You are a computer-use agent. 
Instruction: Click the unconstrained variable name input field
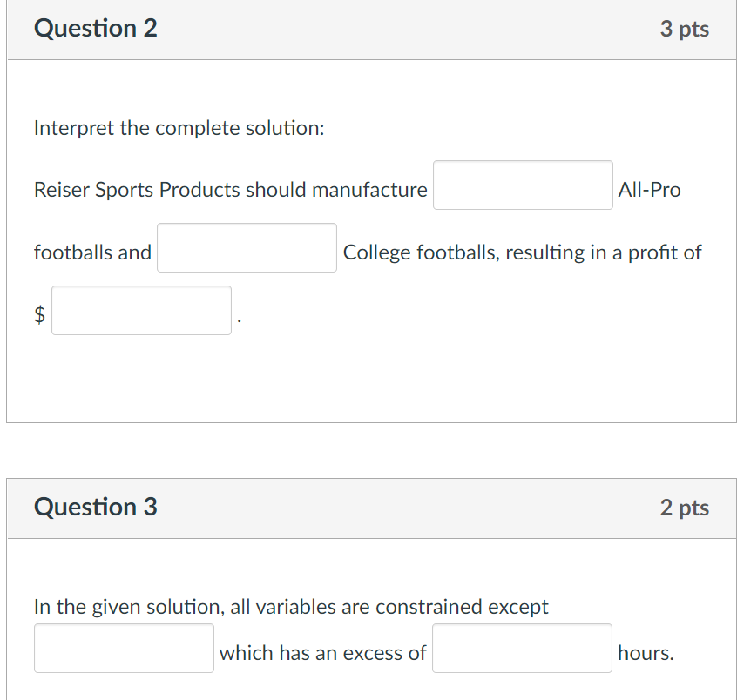(x=124, y=649)
